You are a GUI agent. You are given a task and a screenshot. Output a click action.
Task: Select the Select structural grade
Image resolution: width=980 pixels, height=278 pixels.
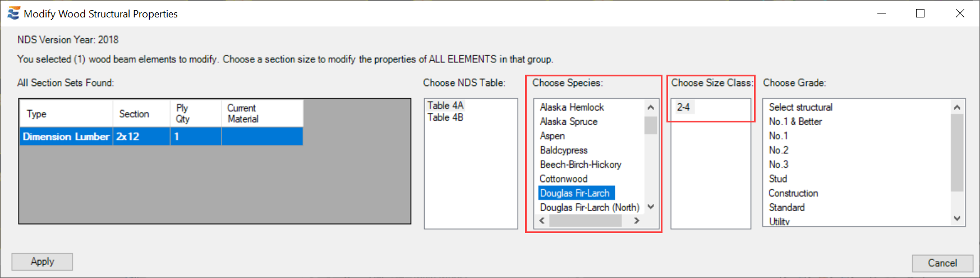click(x=800, y=107)
